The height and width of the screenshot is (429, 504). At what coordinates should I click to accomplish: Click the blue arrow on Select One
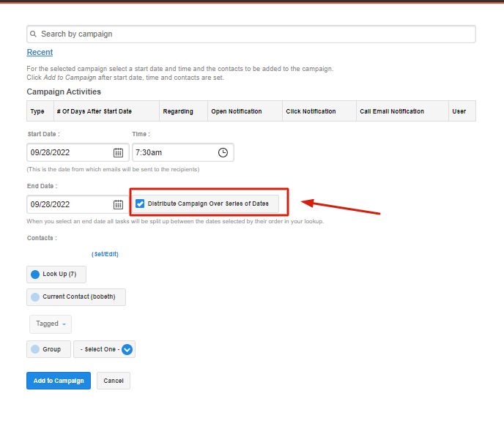pyautogui.click(x=127, y=349)
